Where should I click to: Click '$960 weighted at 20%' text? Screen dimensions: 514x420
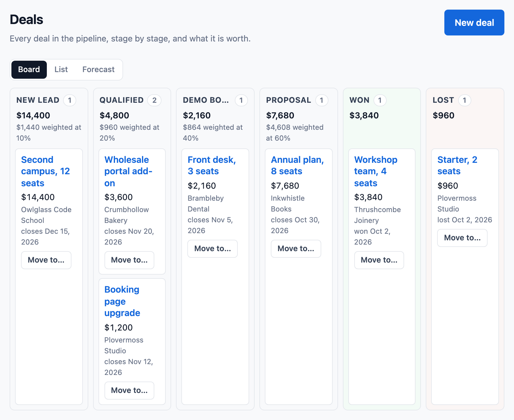coord(129,133)
